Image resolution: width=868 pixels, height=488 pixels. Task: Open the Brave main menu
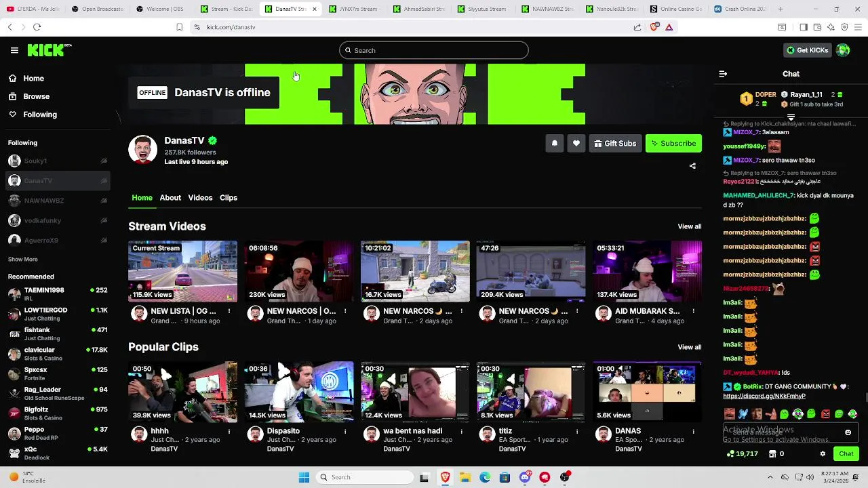click(x=858, y=27)
